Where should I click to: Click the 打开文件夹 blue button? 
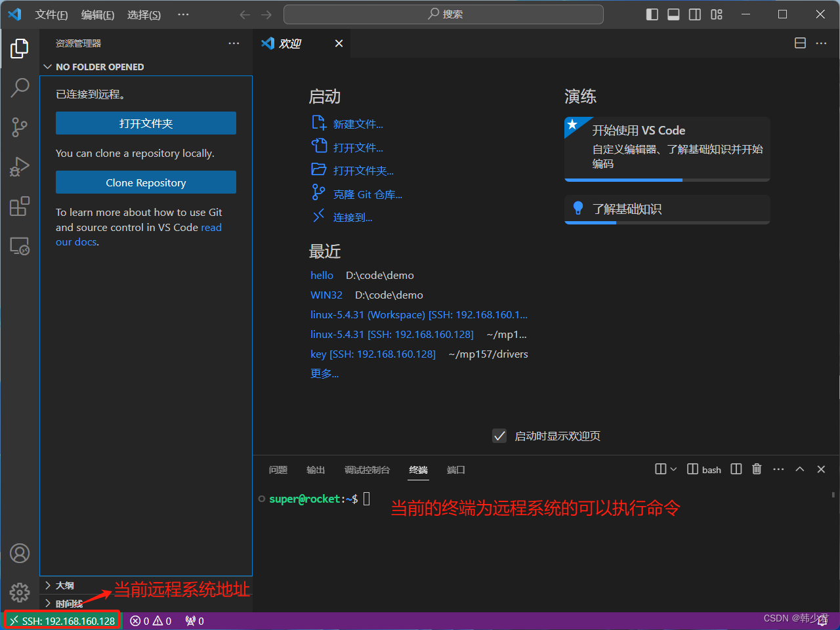click(x=146, y=123)
